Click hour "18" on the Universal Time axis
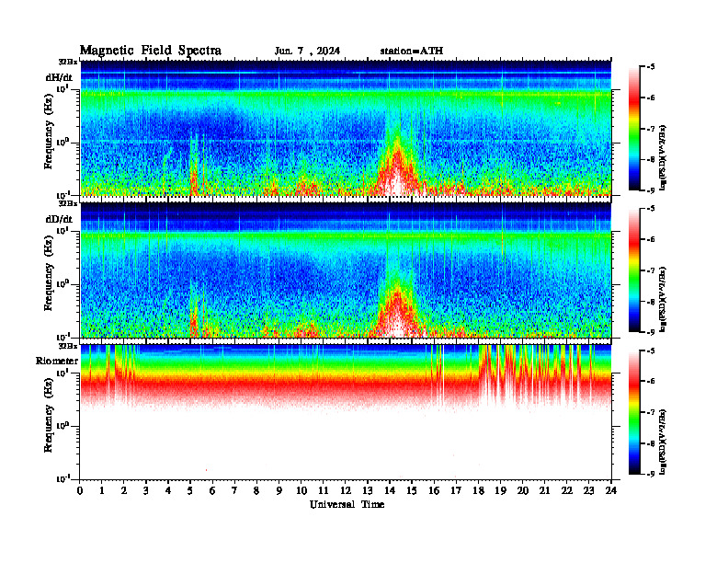 tap(478, 491)
